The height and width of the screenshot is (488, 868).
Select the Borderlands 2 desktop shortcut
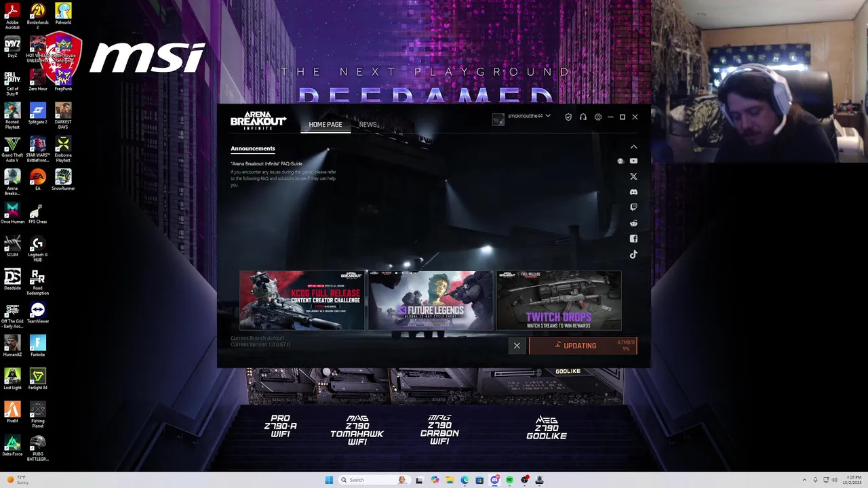coord(38,16)
